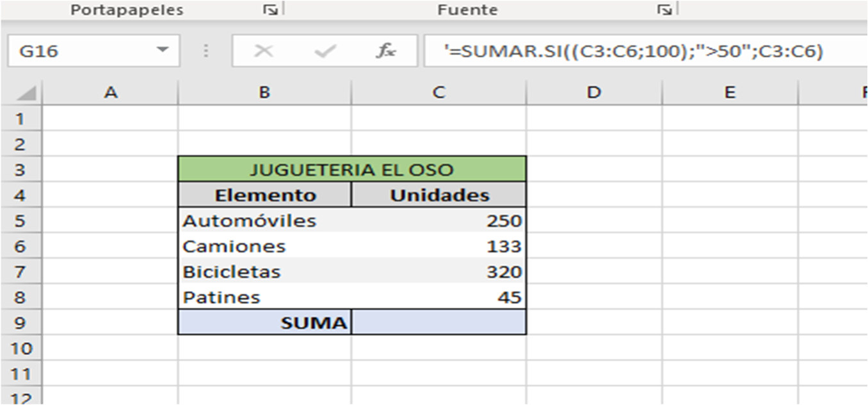This screenshot has height=405, width=868.
Task: Click the Select All corner triangle
Action: (26, 94)
